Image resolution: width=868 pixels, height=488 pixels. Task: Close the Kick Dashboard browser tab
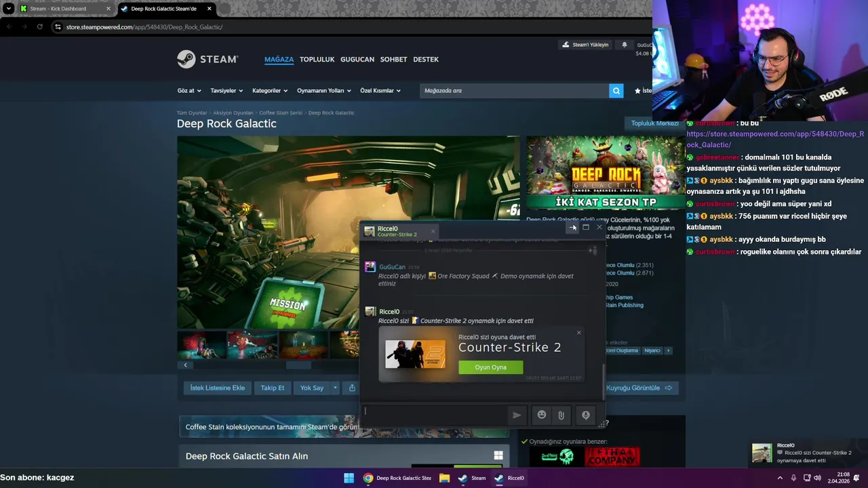(x=108, y=9)
